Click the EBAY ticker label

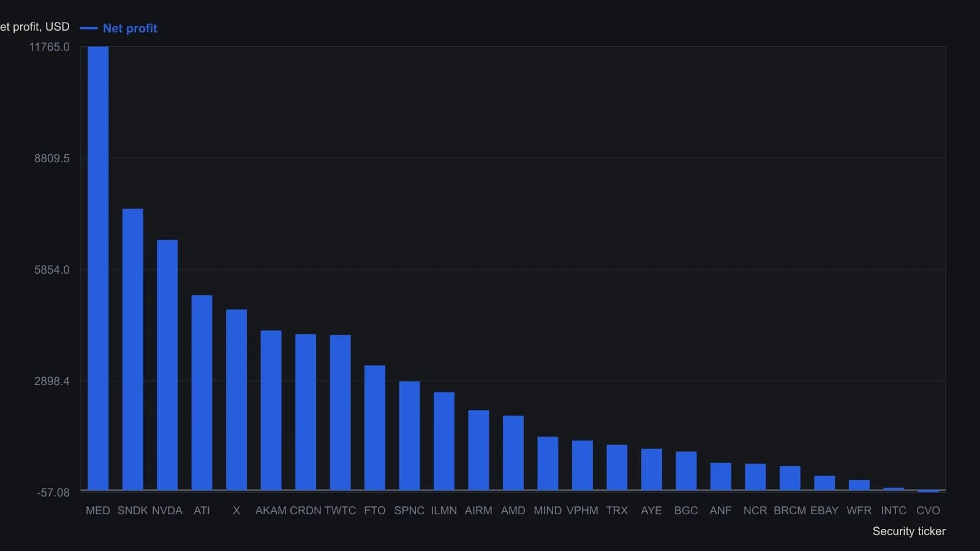pyautogui.click(x=824, y=511)
